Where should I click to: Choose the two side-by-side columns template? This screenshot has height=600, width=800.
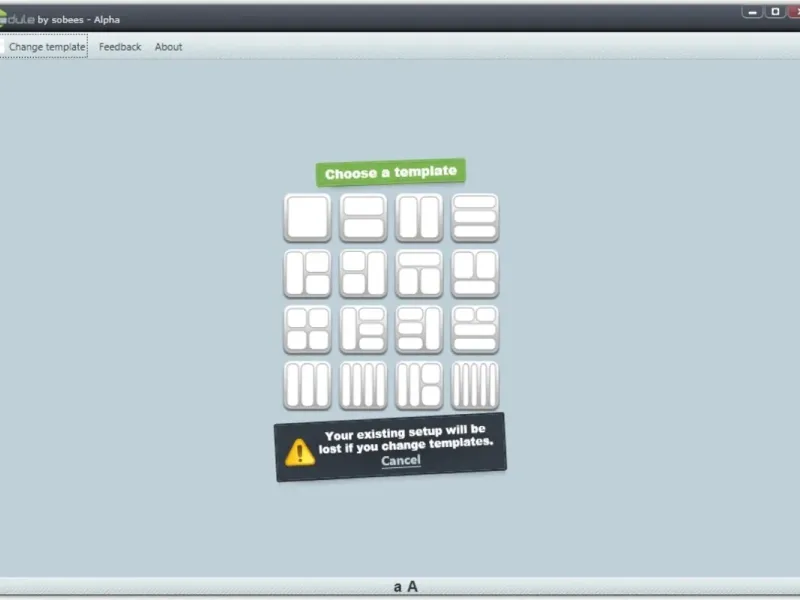pos(419,218)
